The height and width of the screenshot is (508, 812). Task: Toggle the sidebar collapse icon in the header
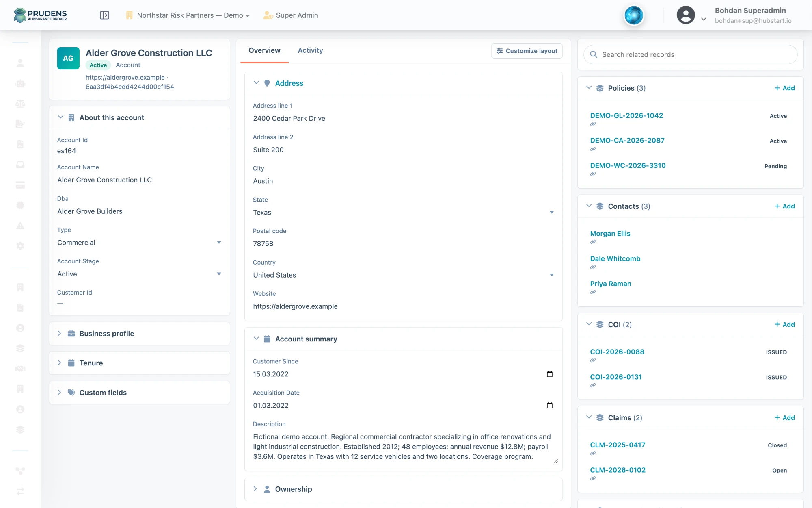click(x=104, y=15)
